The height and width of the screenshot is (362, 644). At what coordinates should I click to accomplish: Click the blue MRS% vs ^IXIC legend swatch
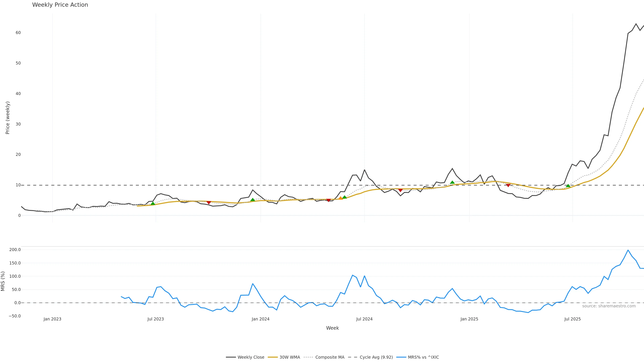pyautogui.click(x=401, y=357)
